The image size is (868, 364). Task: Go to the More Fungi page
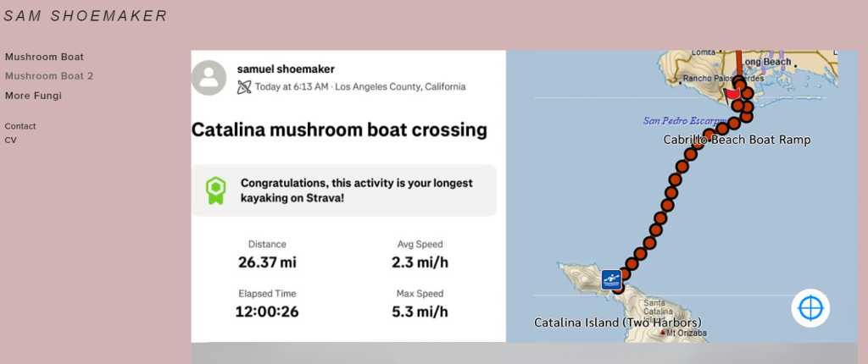[x=33, y=96]
